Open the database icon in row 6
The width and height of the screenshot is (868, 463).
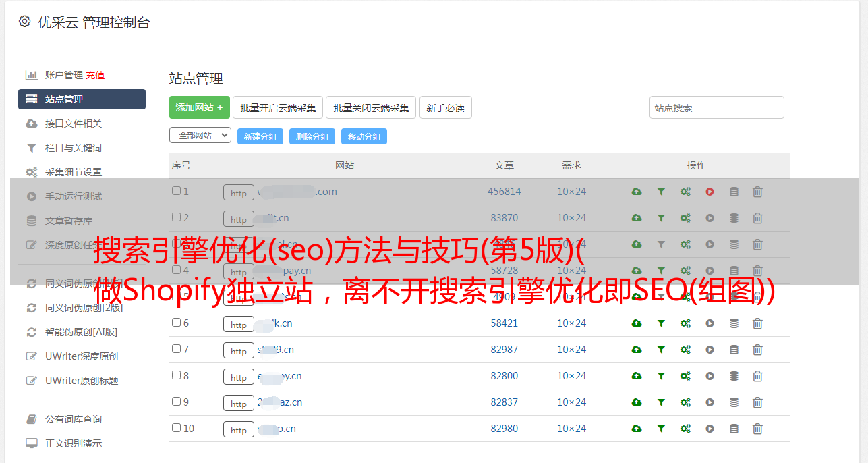[x=734, y=323]
